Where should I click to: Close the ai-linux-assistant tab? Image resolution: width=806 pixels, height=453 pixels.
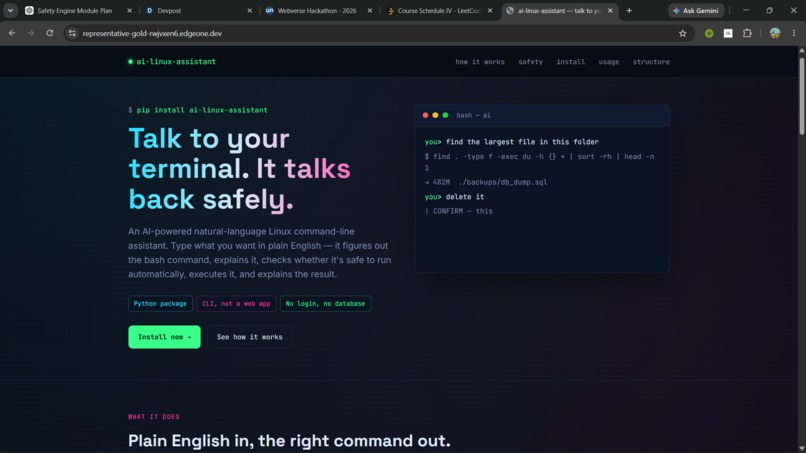[610, 10]
